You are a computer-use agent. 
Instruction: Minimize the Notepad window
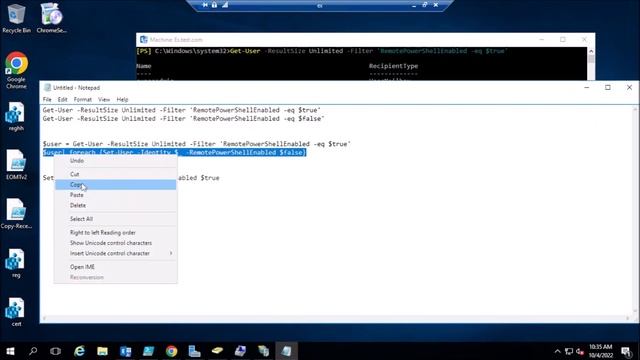tap(587, 87)
